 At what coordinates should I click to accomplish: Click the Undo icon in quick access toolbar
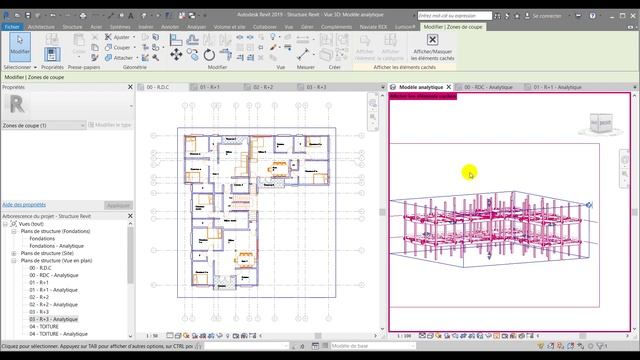(53, 16)
